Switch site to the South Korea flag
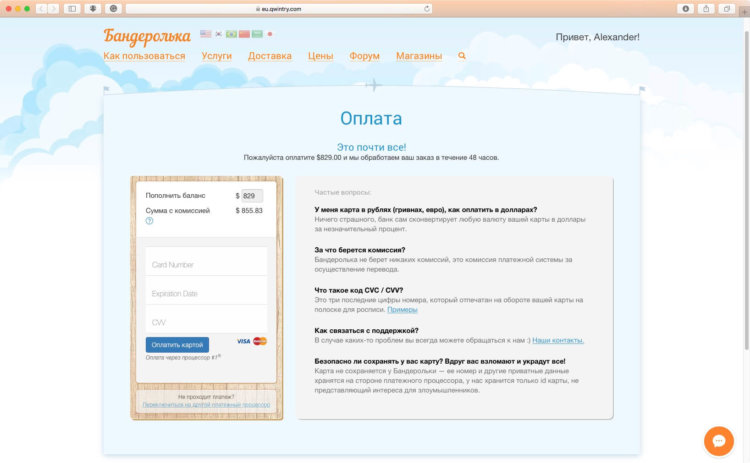 (x=219, y=34)
